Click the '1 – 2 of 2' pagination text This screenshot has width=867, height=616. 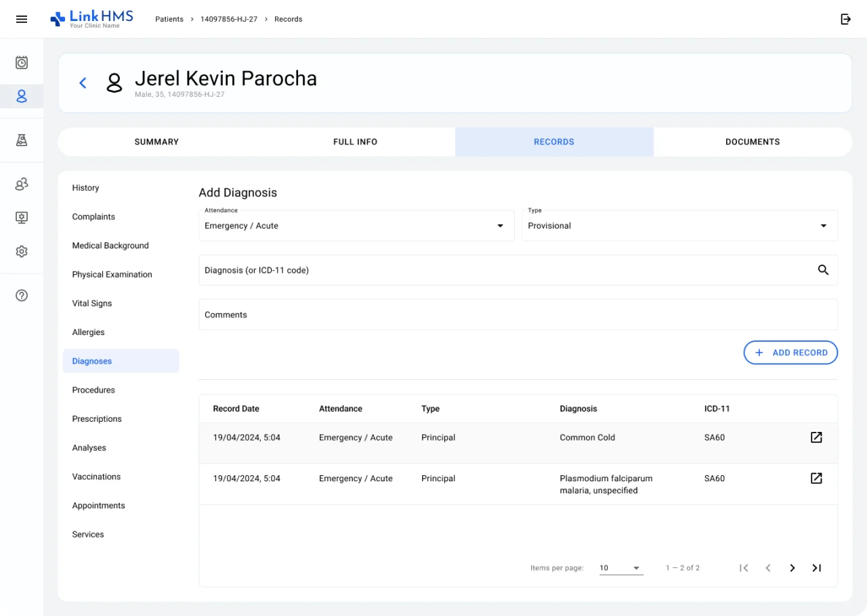click(683, 568)
